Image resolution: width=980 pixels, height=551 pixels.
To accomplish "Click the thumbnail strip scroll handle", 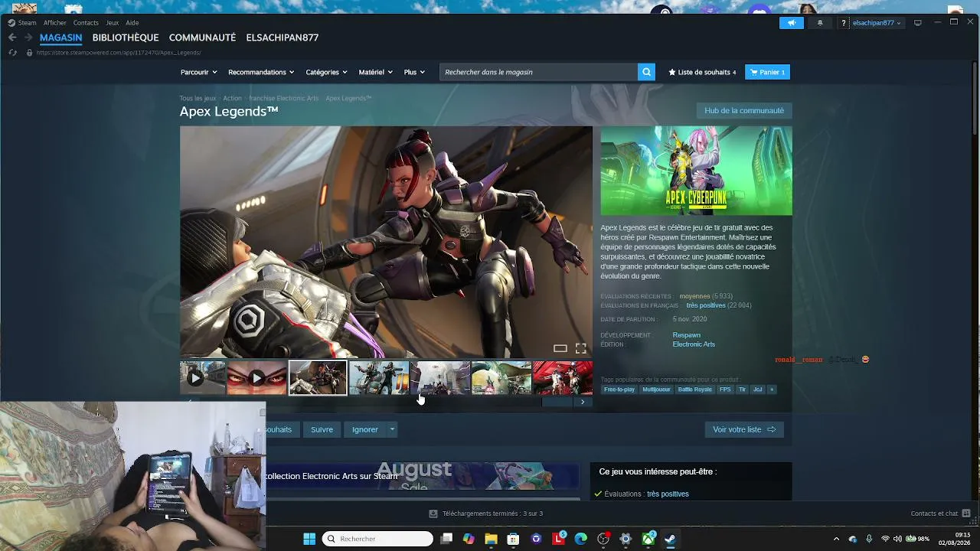I will tap(557, 402).
